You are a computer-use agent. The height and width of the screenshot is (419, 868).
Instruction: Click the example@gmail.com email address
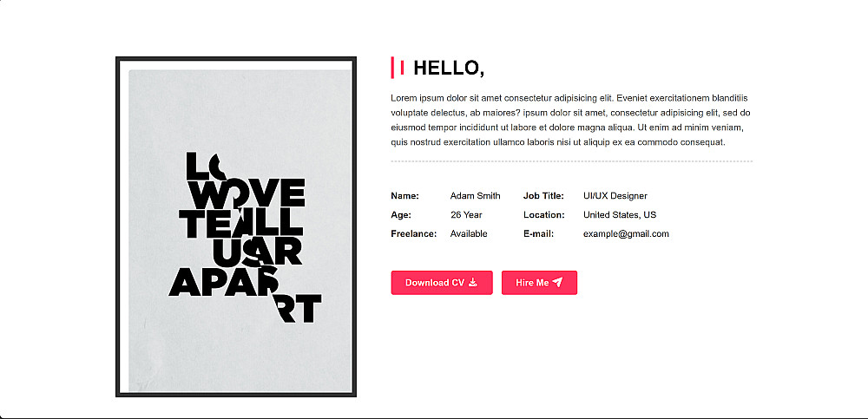tap(626, 233)
